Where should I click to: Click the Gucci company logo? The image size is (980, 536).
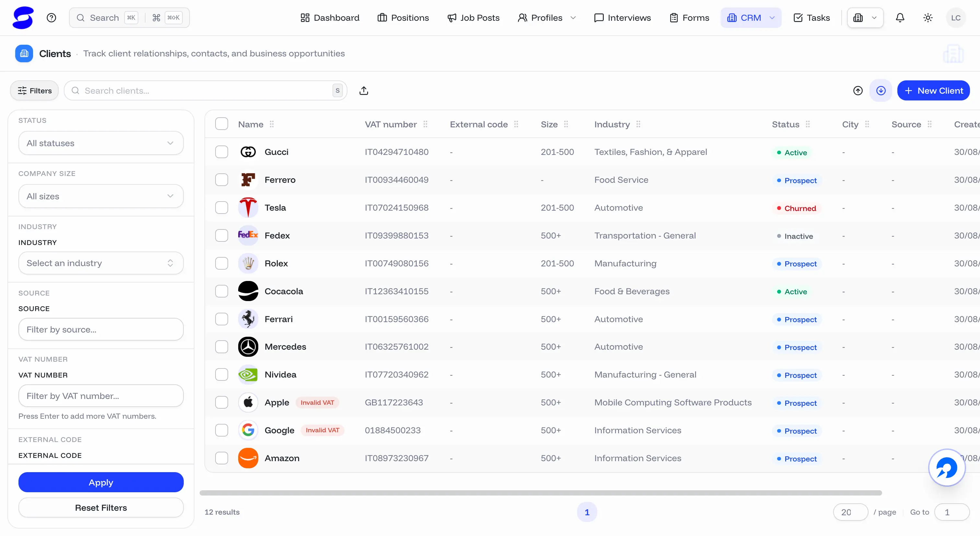(x=248, y=152)
